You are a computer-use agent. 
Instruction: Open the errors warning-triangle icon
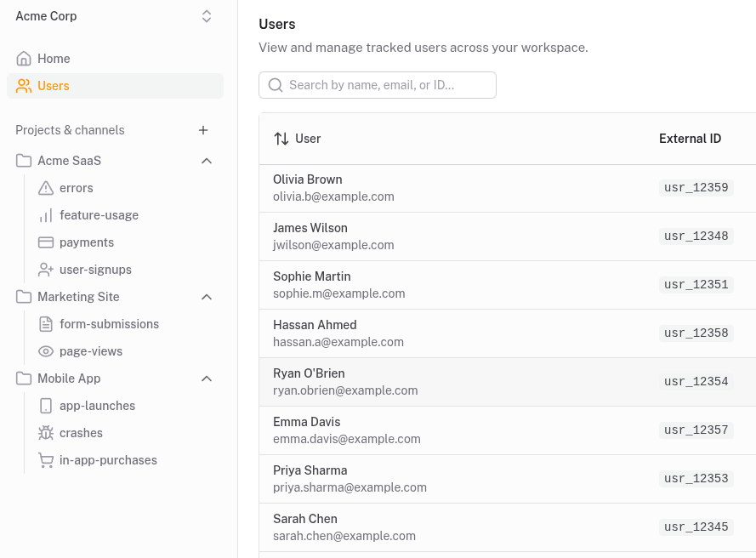(x=46, y=187)
